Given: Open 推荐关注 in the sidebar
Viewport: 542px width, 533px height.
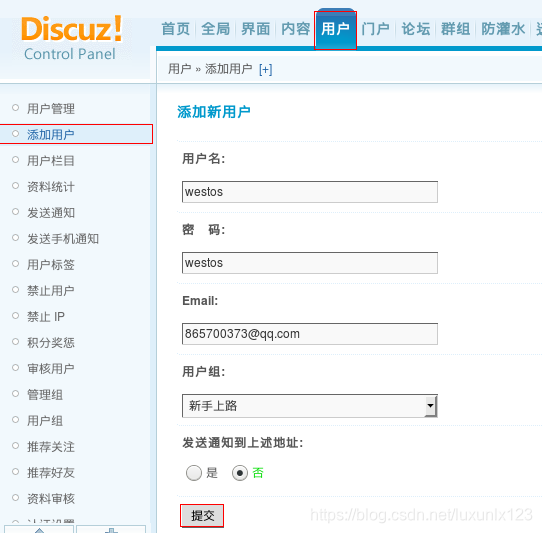Looking at the screenshot, I should [x=51, y=447].
